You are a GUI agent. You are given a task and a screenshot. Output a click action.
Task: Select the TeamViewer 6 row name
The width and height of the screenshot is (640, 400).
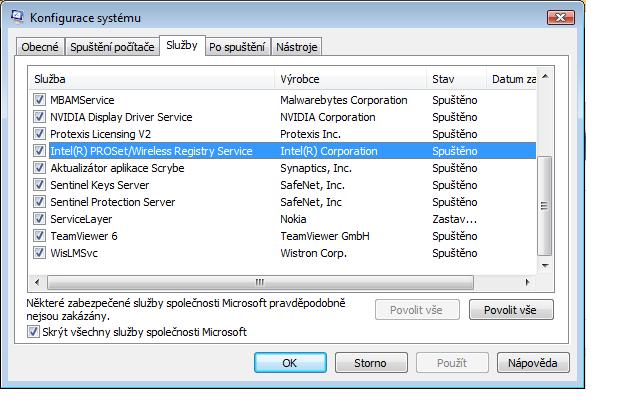point(84,236)
